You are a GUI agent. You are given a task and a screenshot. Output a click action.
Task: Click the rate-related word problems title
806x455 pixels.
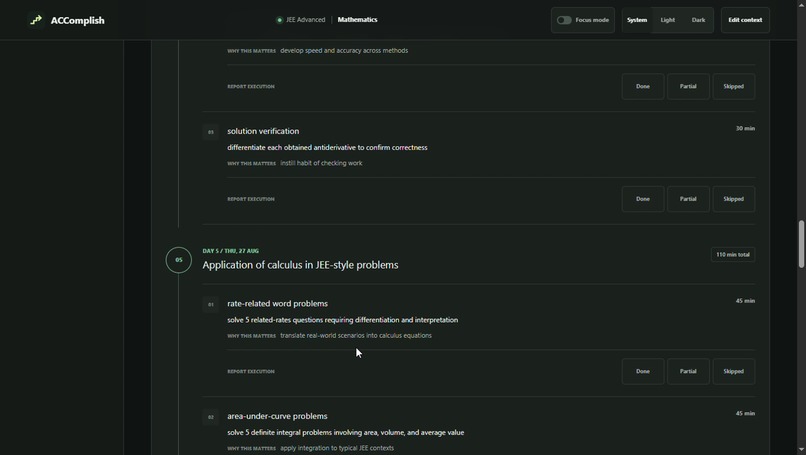(x=278, y=303)
